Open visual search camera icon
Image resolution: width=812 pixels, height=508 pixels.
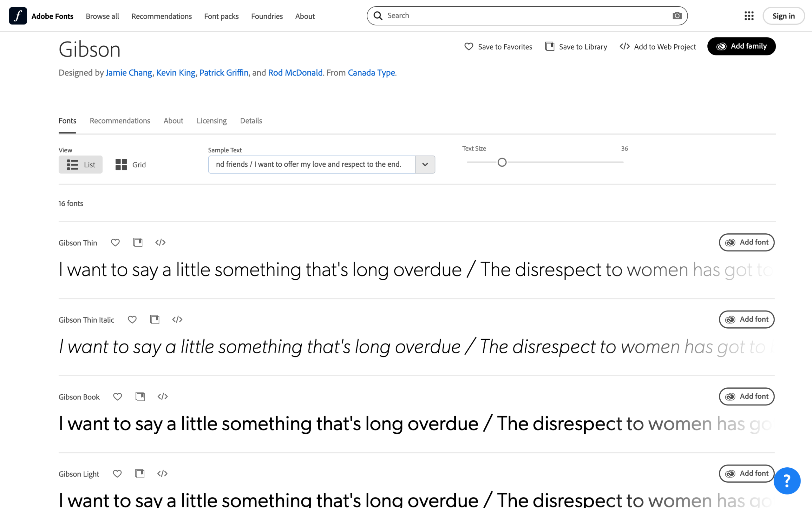point(677,16)
